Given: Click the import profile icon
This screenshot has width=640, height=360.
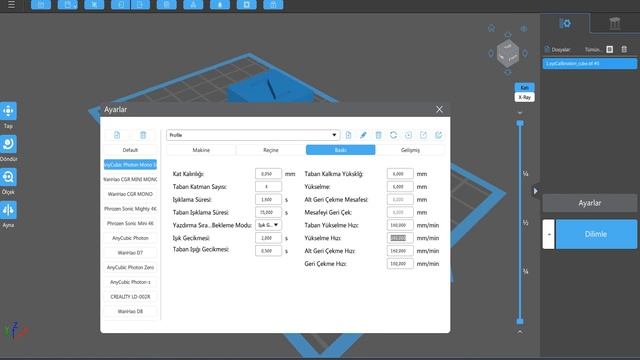Looking at the screenshot, I should (x=409, y=135).
